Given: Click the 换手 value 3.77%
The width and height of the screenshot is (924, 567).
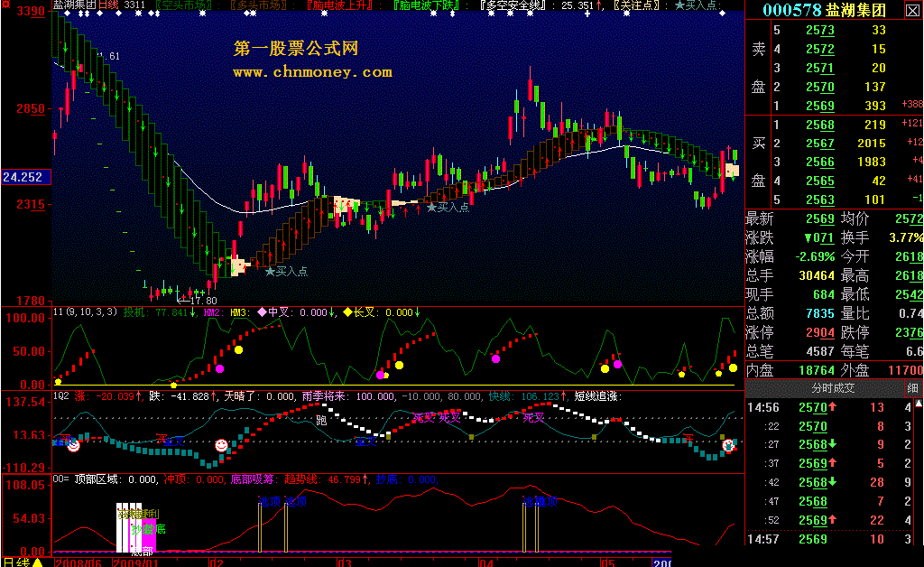Looking at the screenshot, I should [x=906, y=238].
